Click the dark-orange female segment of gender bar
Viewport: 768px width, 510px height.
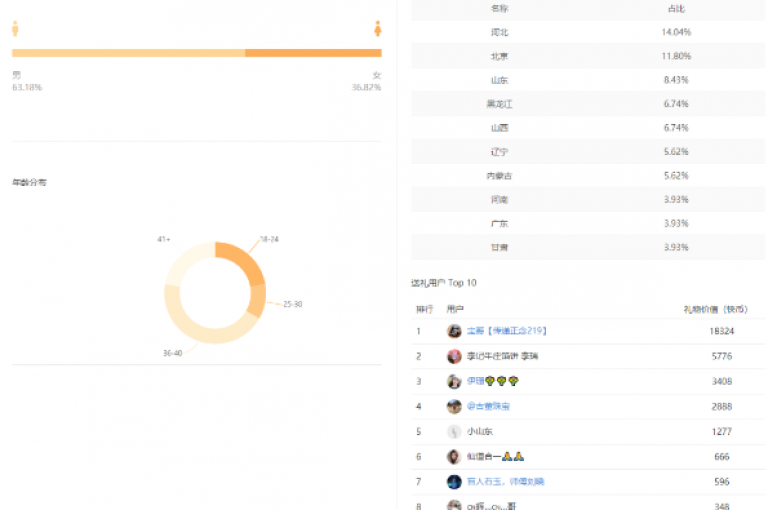click(x=313, y=53)
